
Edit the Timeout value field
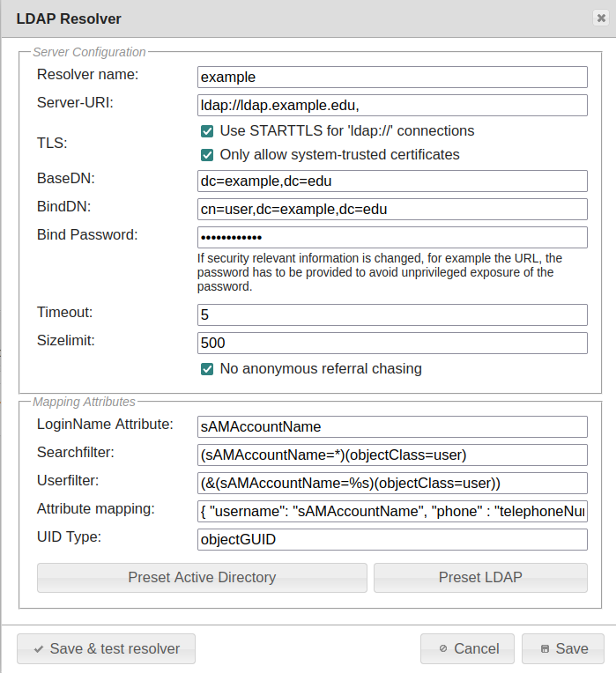[392, 315]
